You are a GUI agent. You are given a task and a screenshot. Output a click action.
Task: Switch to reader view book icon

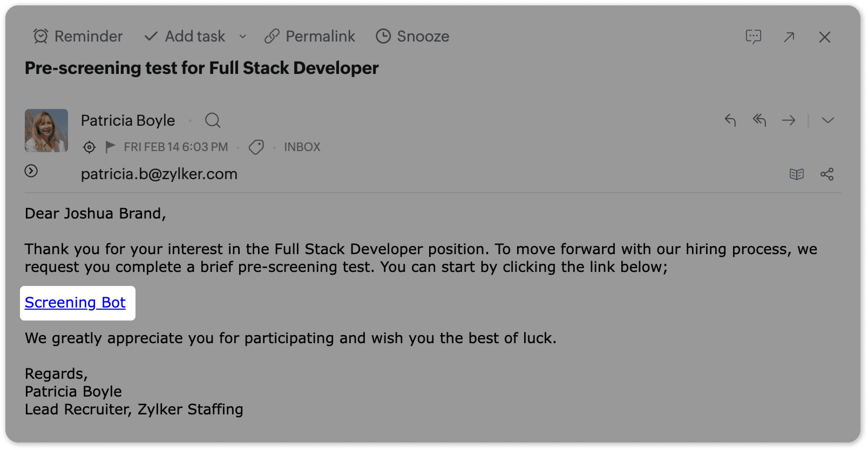[796, 174]
